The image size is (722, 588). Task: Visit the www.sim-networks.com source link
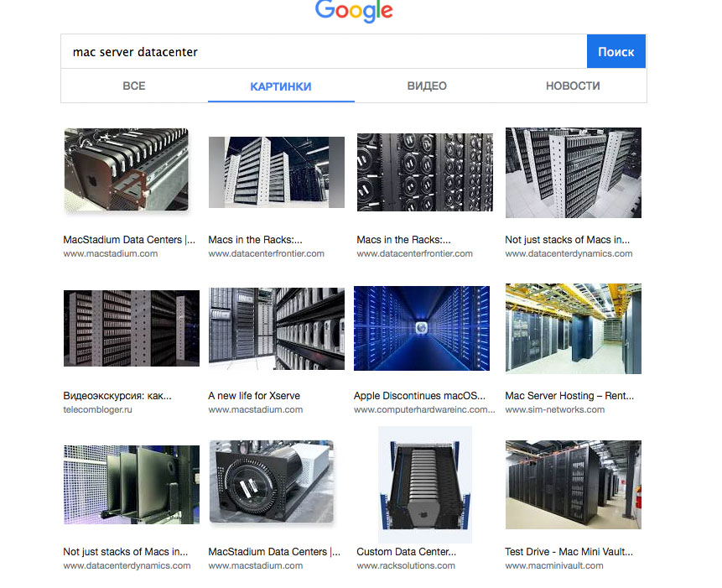point(555,410)
